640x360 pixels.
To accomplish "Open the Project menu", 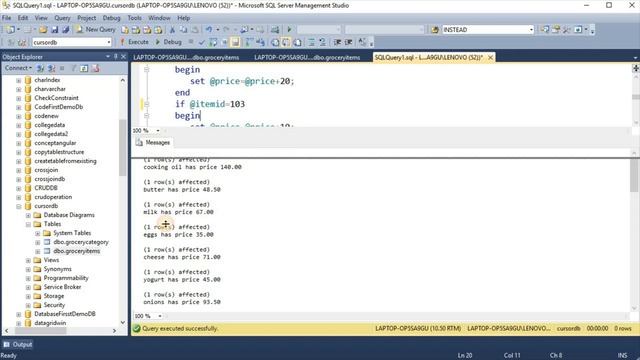I will click(x=87, y=18).
